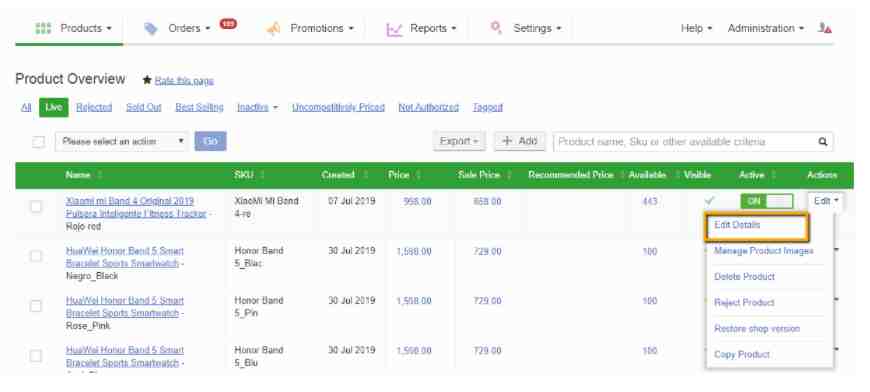Expand the Export dropdown button
870x392 pixels.
click(x=459, y=141)
